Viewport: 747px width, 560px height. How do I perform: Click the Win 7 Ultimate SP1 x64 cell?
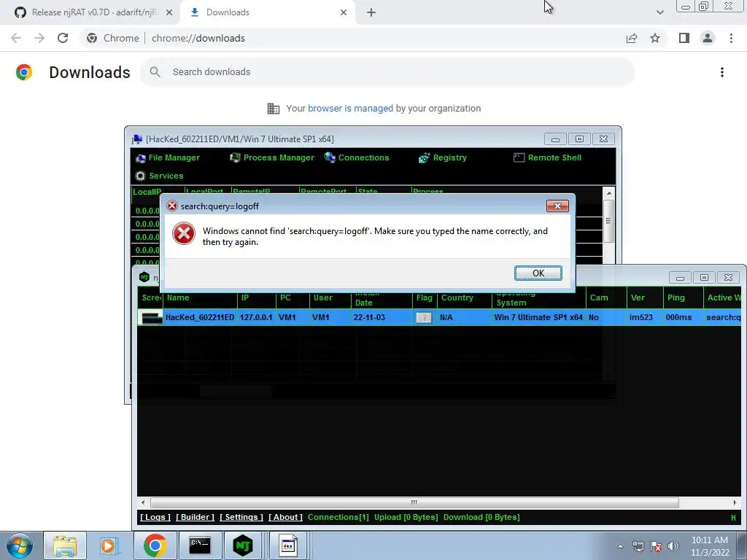pos(538,317)
